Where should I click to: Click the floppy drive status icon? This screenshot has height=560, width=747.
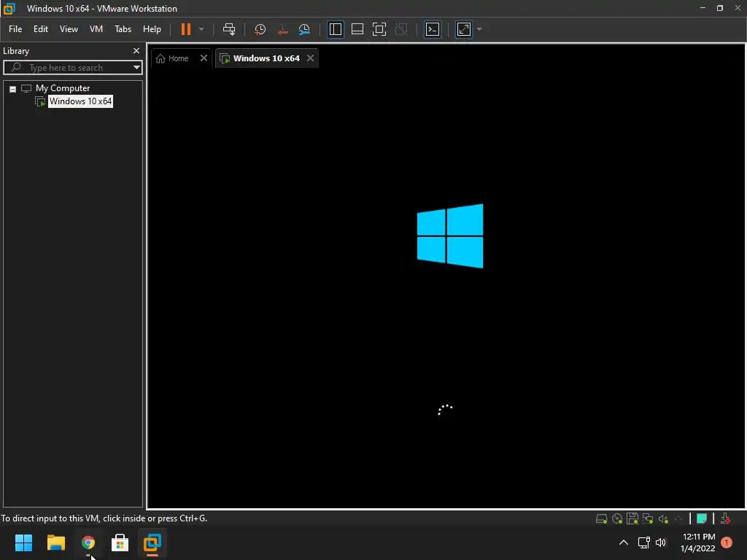pos(632,519)
